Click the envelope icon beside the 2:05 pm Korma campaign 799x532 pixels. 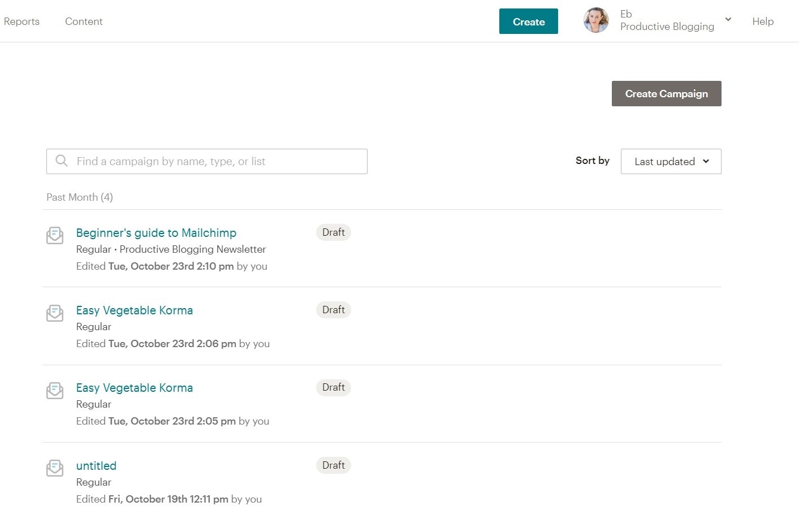coord(55,390)
